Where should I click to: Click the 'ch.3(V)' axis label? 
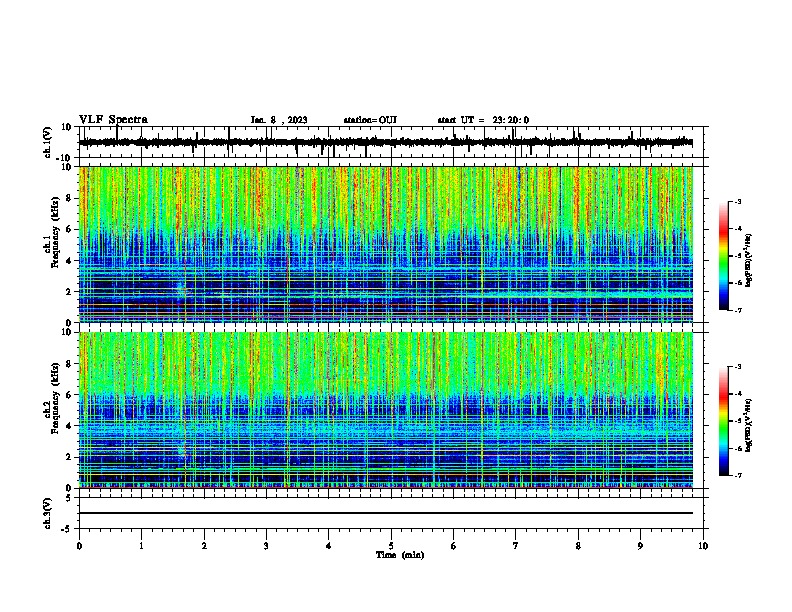coord(48,514)
